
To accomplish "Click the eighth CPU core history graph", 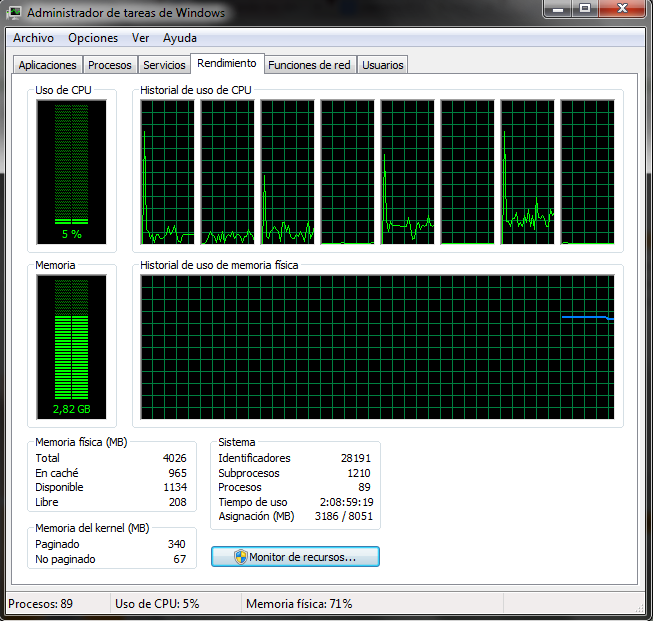I will click(587, 172).
